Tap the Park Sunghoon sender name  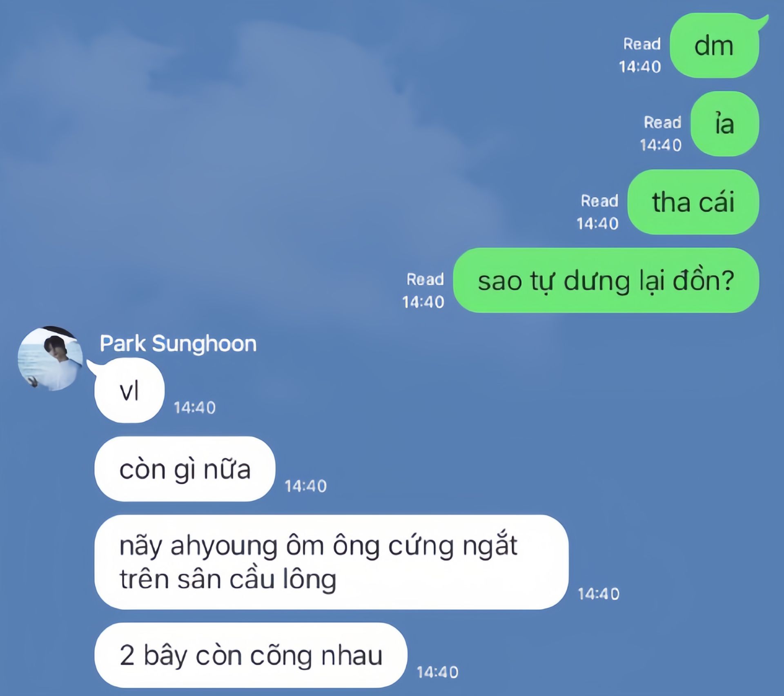click(178, 344)
